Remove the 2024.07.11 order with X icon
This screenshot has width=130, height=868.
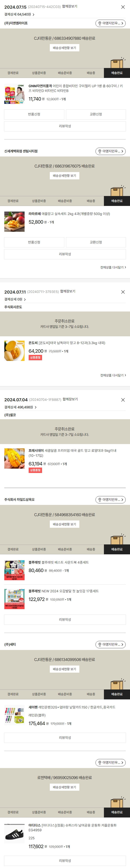tap(123, 292)
